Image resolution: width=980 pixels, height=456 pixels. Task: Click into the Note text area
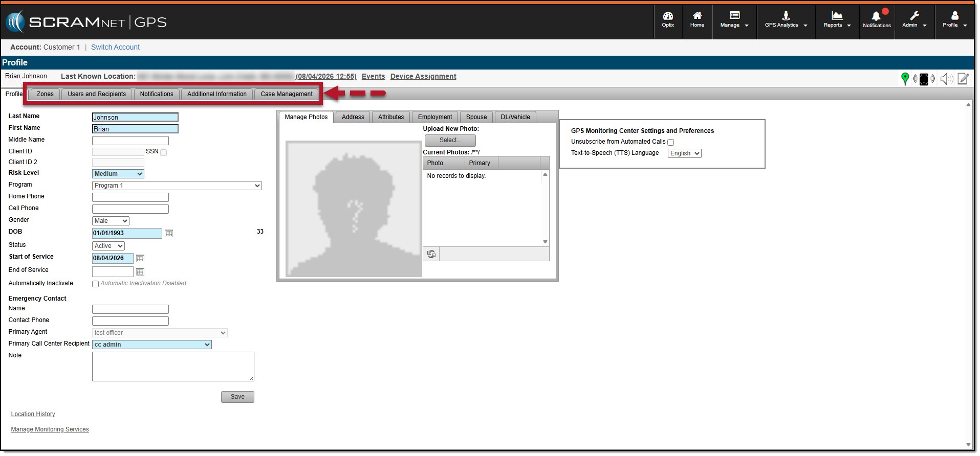pyautogui.click(x=173, y=367)
